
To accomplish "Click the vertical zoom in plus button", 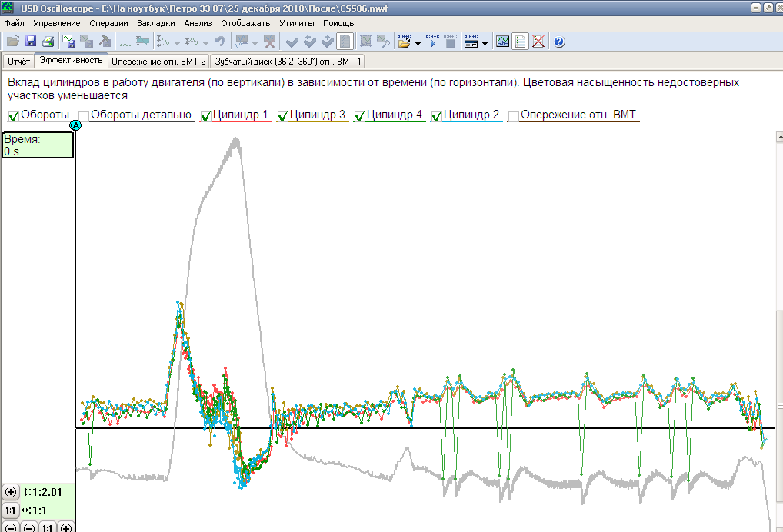I will click(11, 492).
